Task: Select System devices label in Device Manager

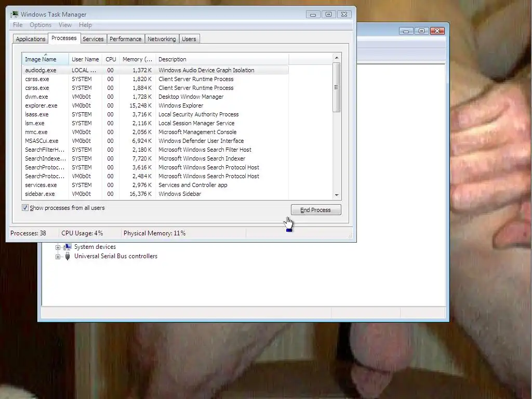Action: [95, 247]
